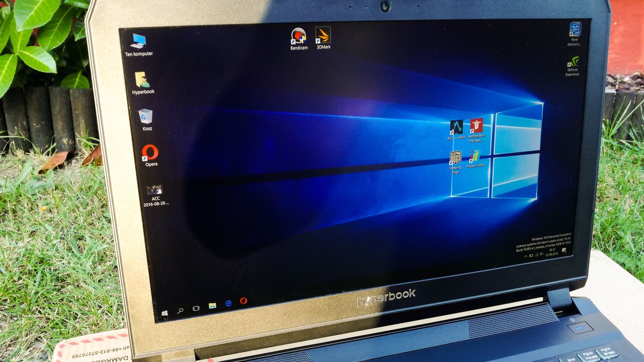Viewport: 644px width, 362px height.
Task: Click the taskbar clock showing 01.09.2016
Action: [x=552, y=252]
